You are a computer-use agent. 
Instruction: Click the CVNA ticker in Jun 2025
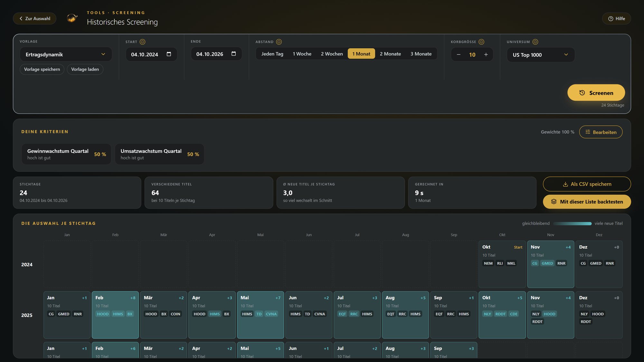[x=319, y=314]
